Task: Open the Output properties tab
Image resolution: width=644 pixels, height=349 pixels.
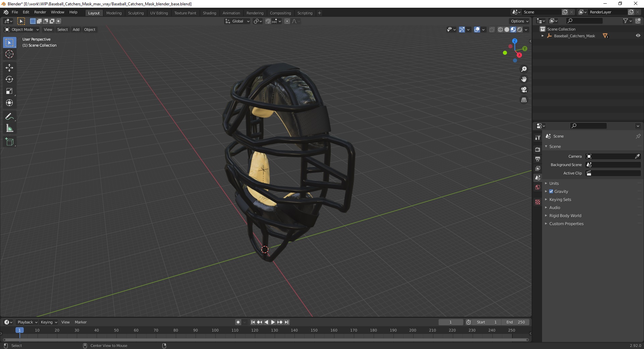Action: point(538,159)
